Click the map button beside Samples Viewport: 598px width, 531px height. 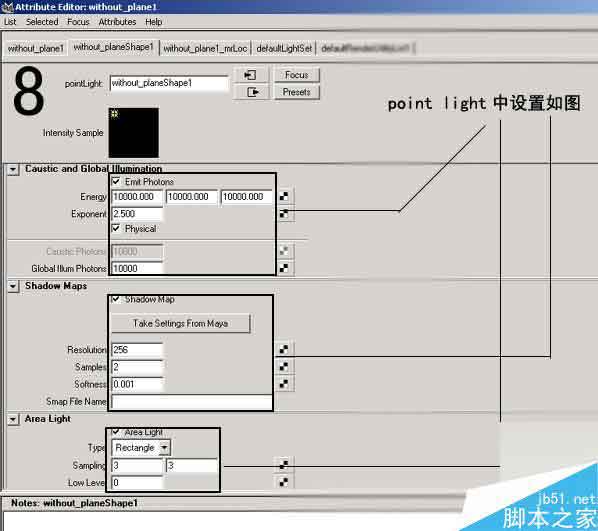pos(284,367)
